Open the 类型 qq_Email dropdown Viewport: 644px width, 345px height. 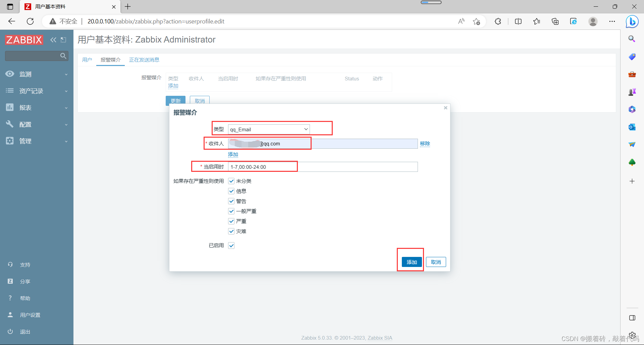[x=269, y=129]
